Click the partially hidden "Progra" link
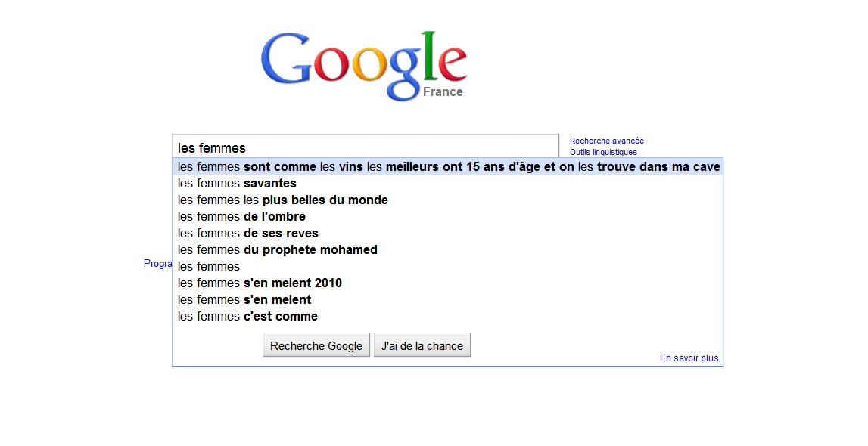Screen dimensions: 868x446 pyautogui.click(x=158, y=264)
